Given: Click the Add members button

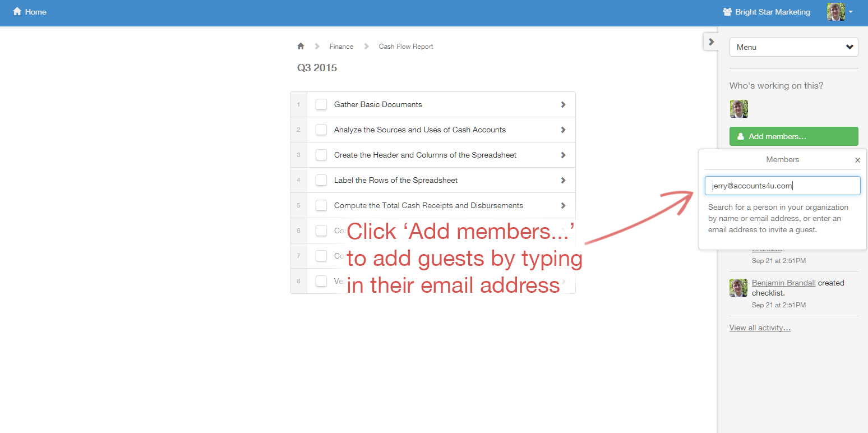Looking at the screenshot, I should pyautogui.click(x=793, y=136).
